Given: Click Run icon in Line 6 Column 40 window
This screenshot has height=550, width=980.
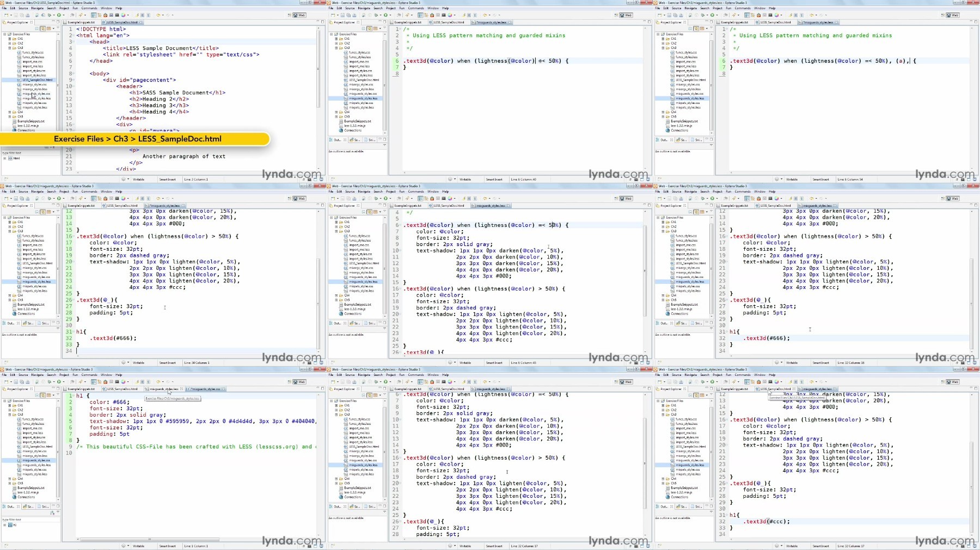Looking at the screenshot, I should coord(385,15).
